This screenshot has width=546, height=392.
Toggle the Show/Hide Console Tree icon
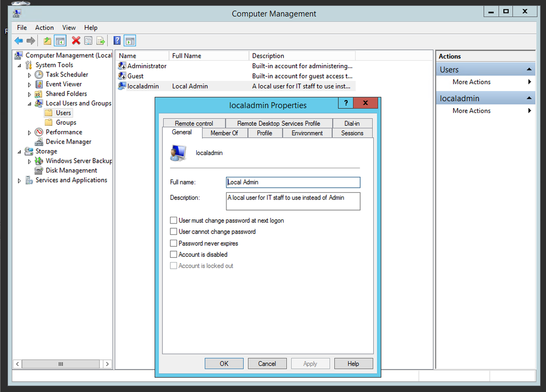pos(60,41)
